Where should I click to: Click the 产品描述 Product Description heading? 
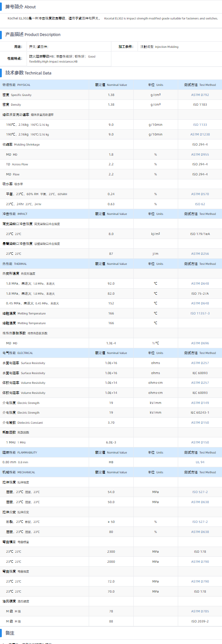coord(33,34)
